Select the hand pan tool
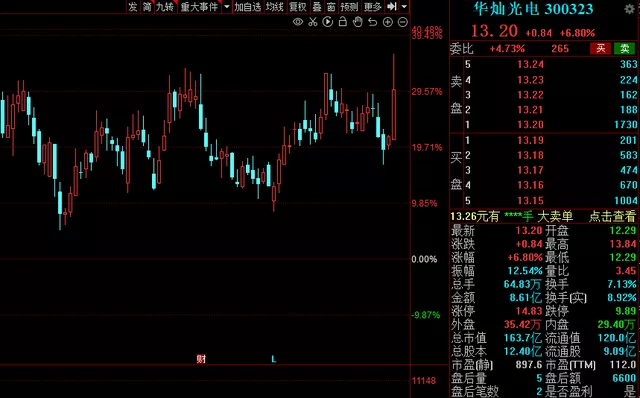Viewport: 640px width, 398px height. click(x=358, y=22)
